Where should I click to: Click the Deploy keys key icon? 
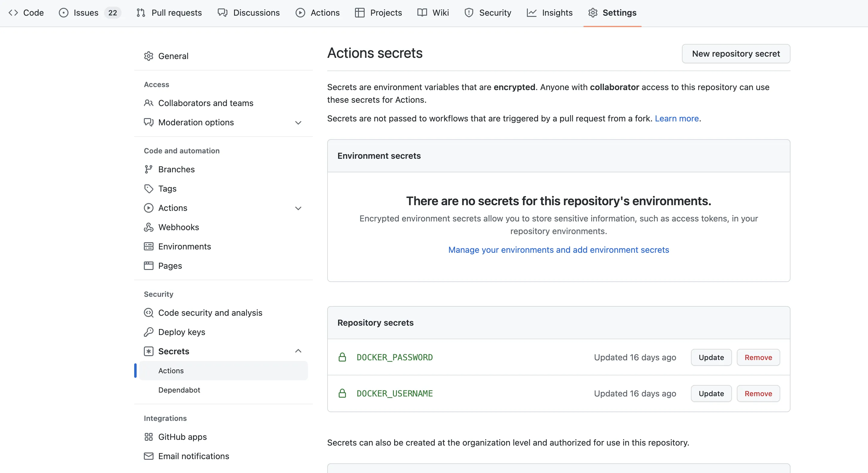pyautogui.click(x=148, y=332)
